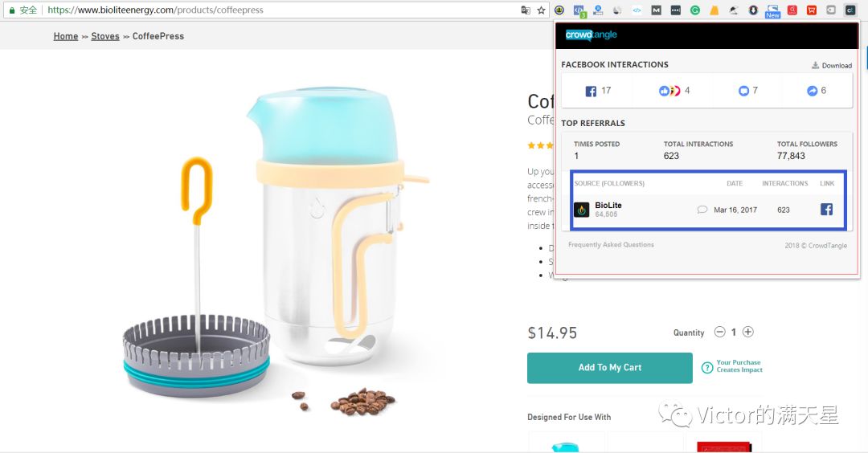Click the bookmark star icon in address bar
Viewport: 868px width, 453px height.
click(541, 10)
